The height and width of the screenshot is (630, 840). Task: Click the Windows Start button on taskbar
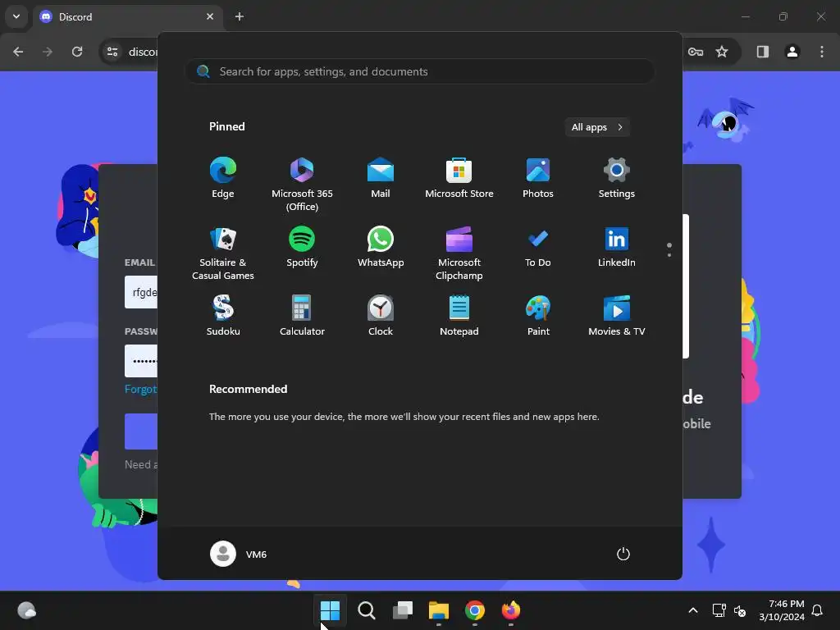[x=330, y=610]
